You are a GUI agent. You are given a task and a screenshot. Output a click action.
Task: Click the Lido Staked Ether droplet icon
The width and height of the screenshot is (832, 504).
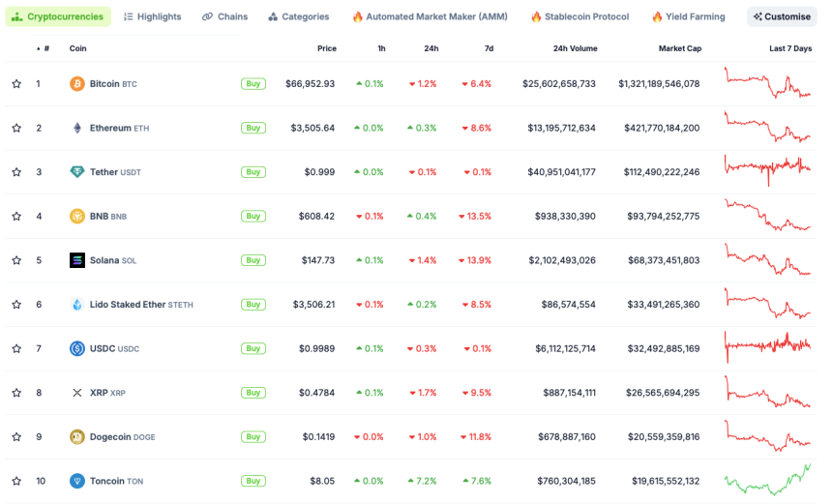77,305
